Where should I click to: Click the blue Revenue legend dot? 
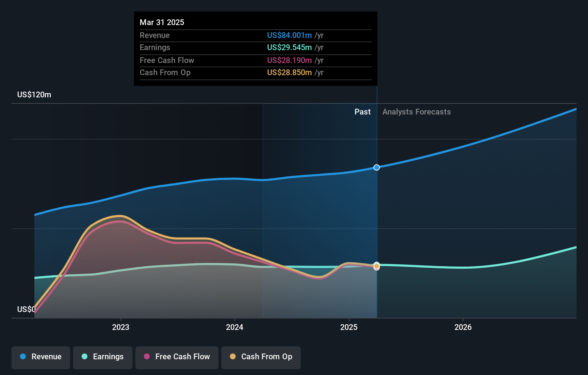23,357
